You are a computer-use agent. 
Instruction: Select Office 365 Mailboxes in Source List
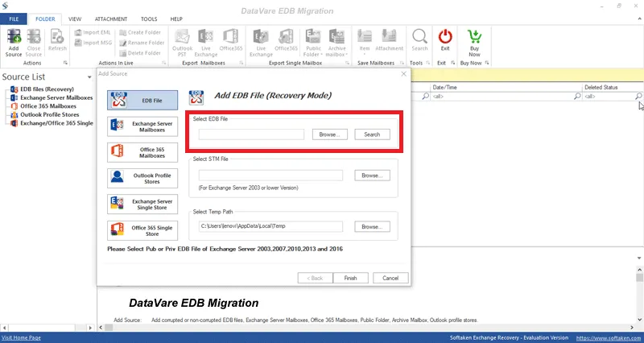coord(43,106)
